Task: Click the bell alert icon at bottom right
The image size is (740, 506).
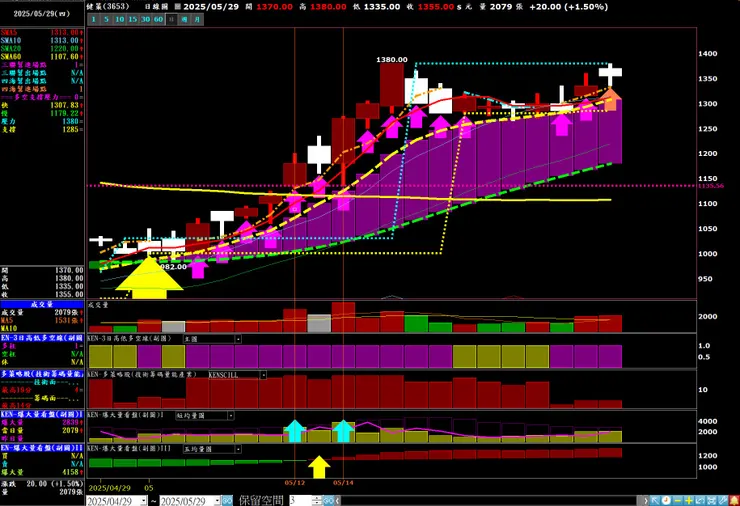Action: pyautogui.click(x=734, y=501)
